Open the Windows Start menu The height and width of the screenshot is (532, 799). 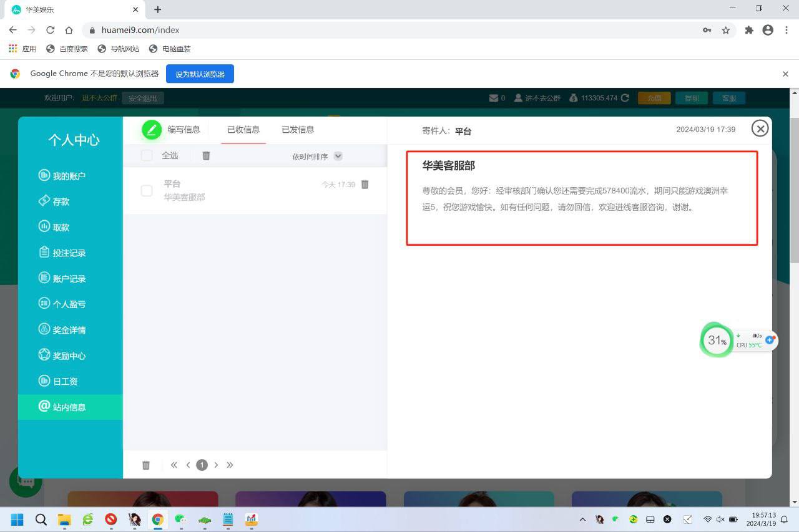(17, 520)
